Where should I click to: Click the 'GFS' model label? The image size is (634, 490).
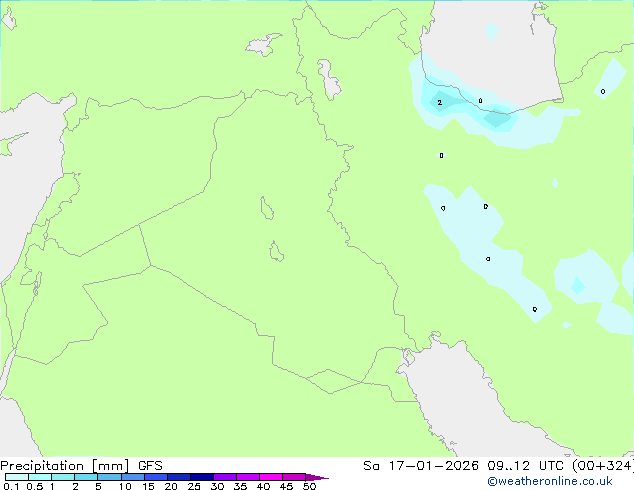click(150, 466)
